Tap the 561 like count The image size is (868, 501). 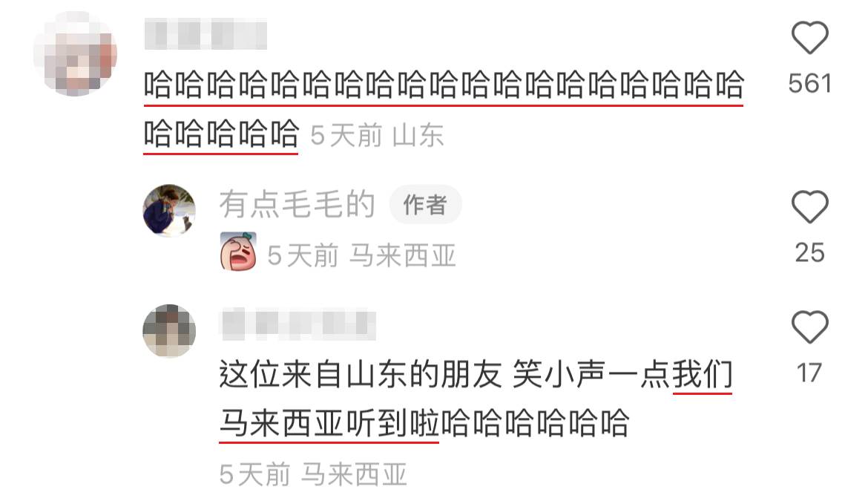click(810, 84)
